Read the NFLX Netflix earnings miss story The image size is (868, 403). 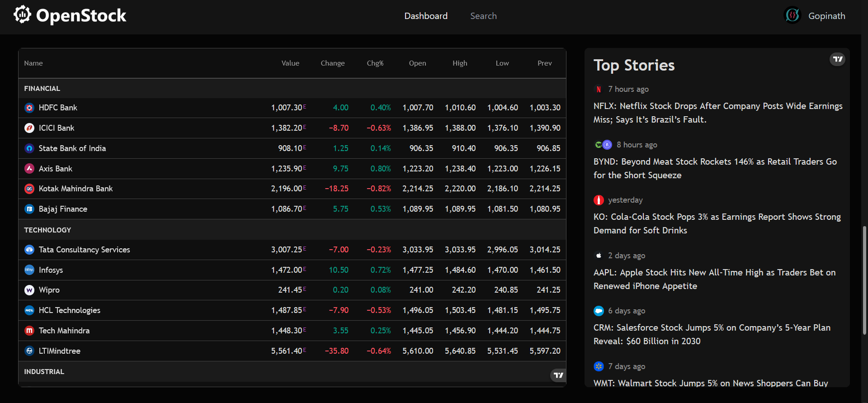[x=718, y=113]
